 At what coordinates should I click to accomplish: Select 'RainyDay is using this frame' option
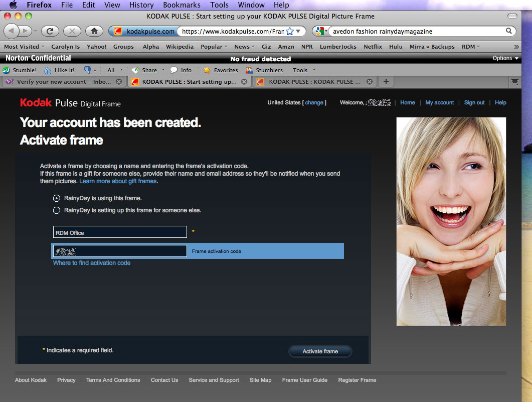[57, 198]
